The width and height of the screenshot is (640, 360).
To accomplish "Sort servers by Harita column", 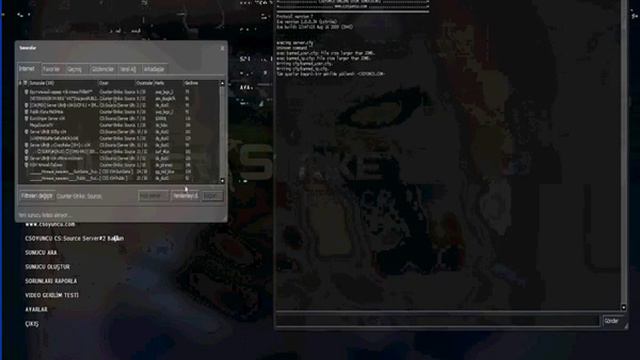I will (x=168, y=83).
